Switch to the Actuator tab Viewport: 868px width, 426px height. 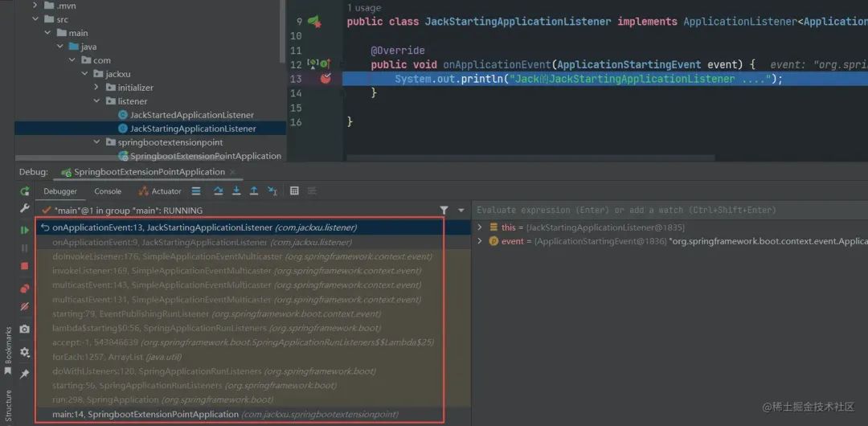(160, 191)
